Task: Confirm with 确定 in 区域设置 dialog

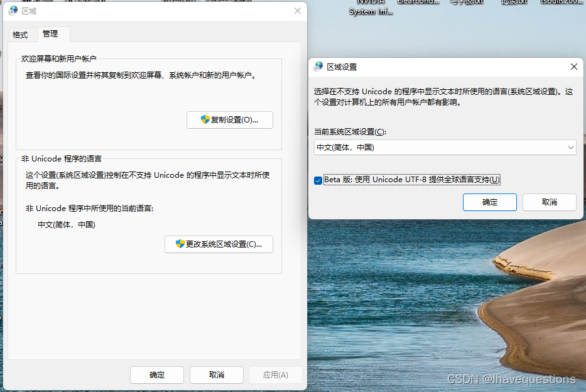Action: [489, 202]
